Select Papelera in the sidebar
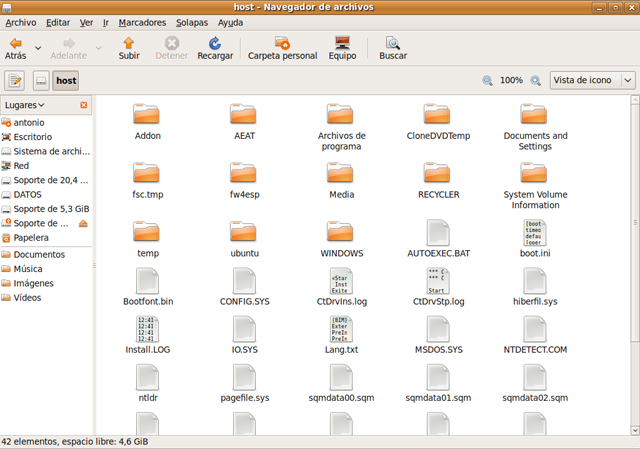Viewport: 640px width, 449px height. coord(31,238)
